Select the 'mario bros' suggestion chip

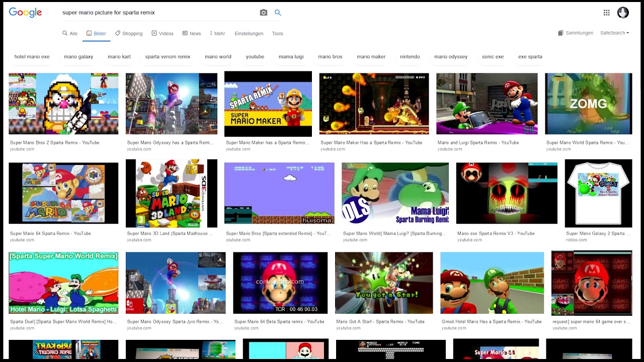(x=330, y=57)
